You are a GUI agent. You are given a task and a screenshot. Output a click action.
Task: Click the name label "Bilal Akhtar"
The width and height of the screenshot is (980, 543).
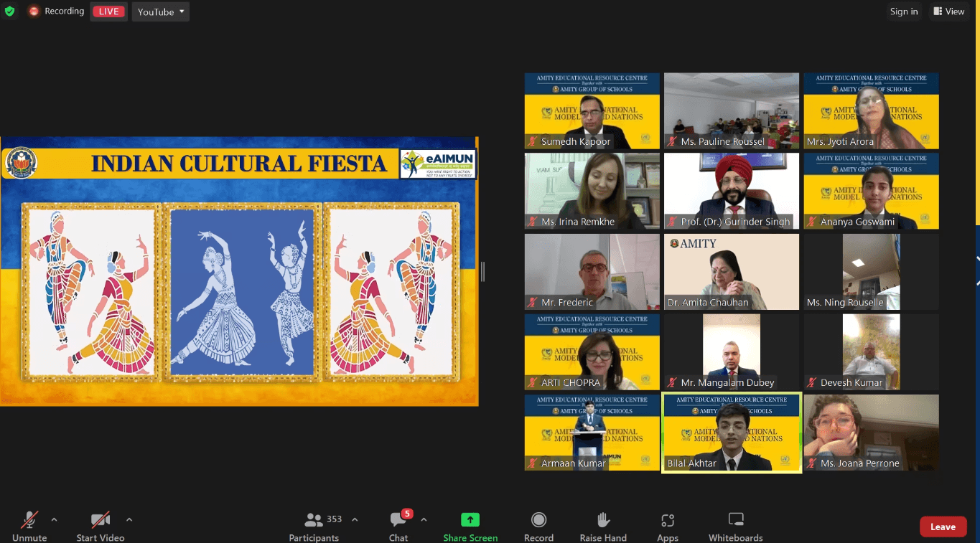click(692, 463)
